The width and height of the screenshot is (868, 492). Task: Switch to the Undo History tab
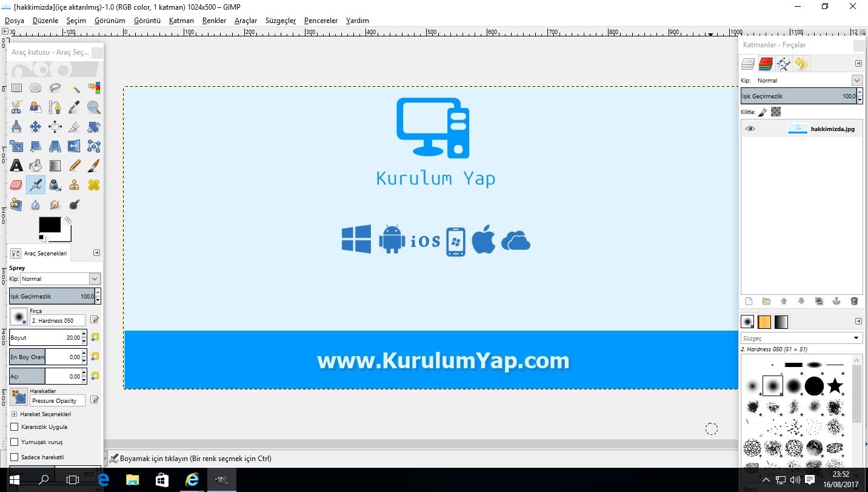pos(801,64)
